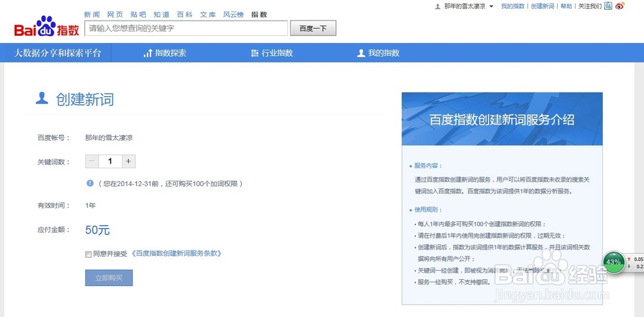This screenshot has width=644, height=317.
Task: Open 我的指数 link at top right
Action: 513,6
